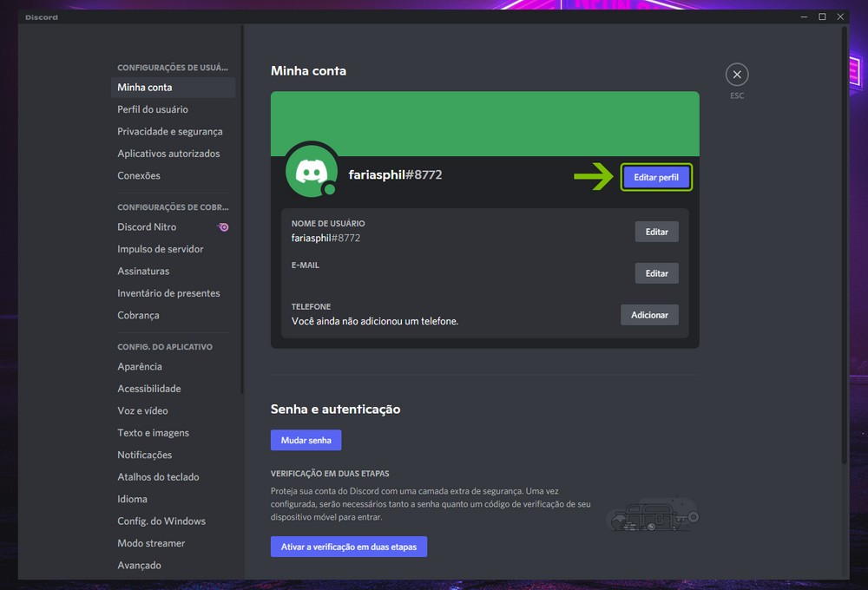868x590 pixels.
Task: Open Perfil do usuário settings
Action: point(153,109)
